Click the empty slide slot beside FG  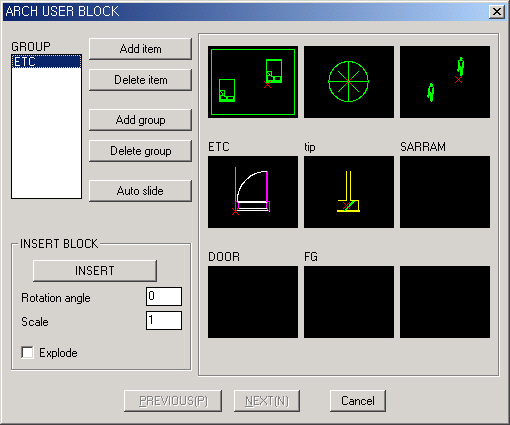pyautogui.click(x=445, y=192)
